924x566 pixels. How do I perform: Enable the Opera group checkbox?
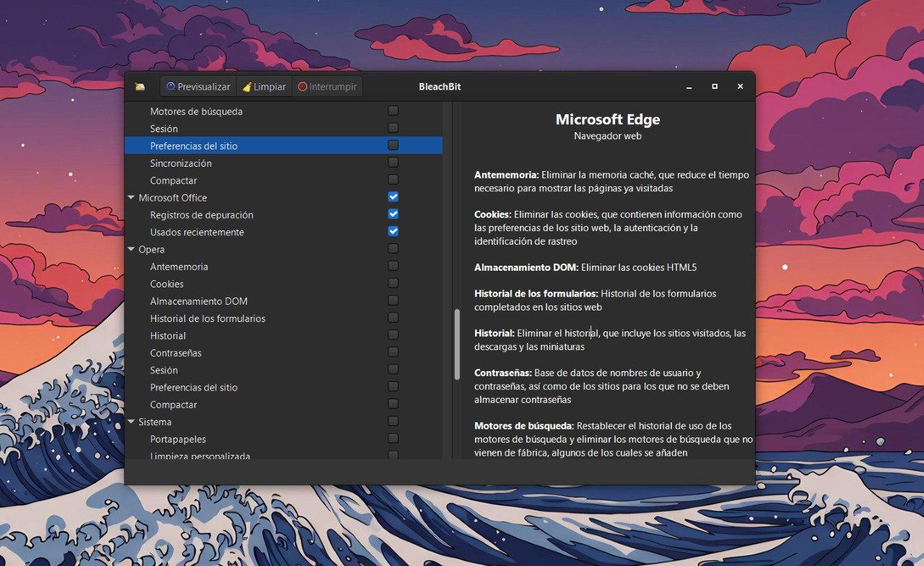[393, 249]
